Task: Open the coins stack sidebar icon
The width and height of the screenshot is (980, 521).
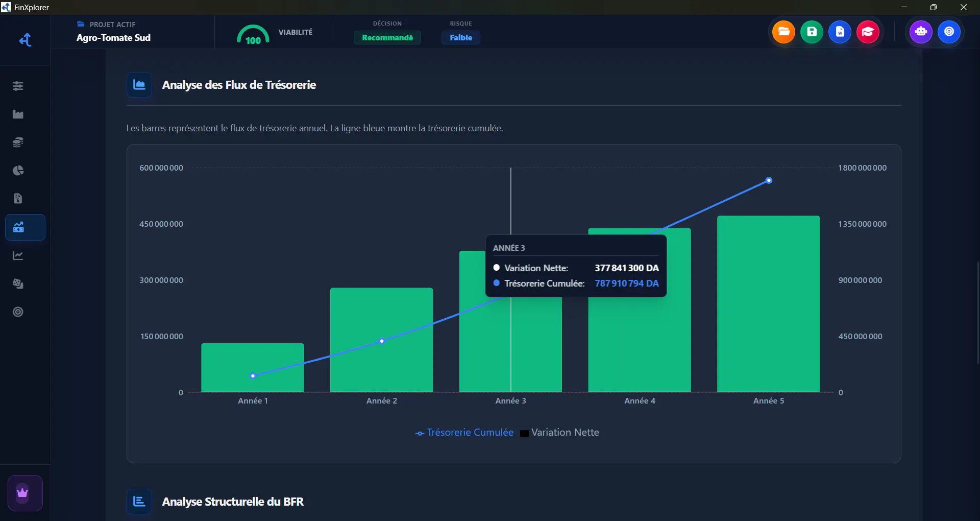Action: tap(18, 142)
